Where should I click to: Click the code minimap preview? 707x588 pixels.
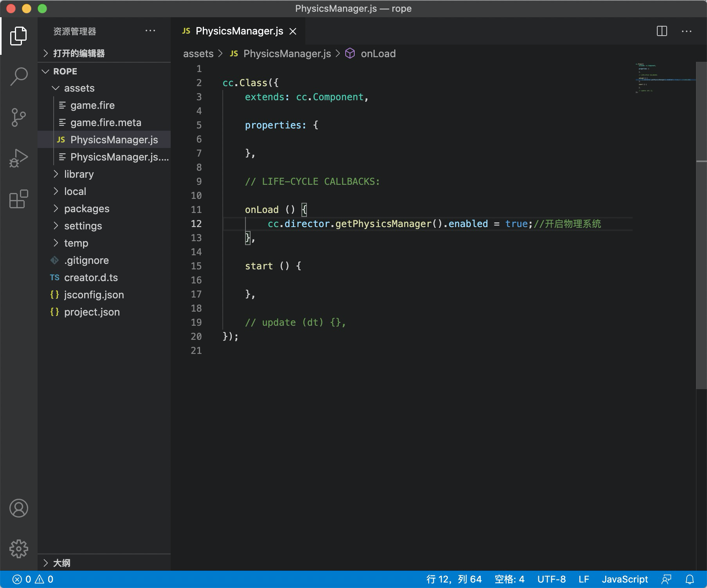click(x=665, y=78)
